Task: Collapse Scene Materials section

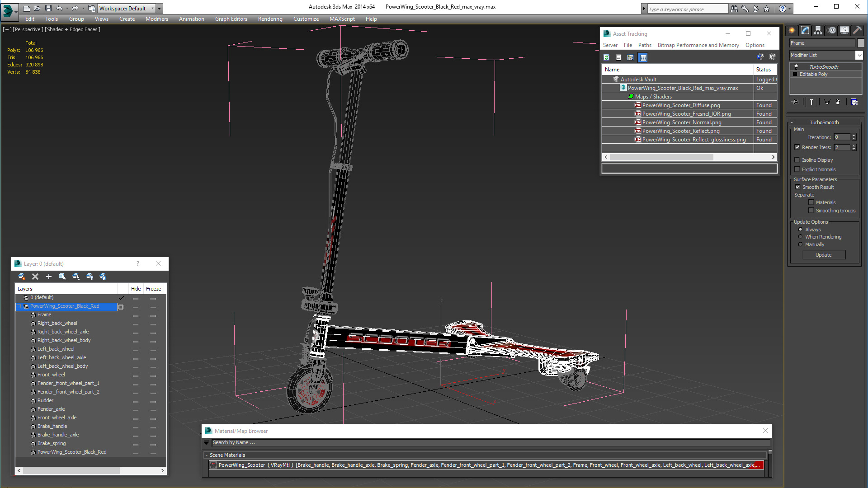Action: click(207, 455)
